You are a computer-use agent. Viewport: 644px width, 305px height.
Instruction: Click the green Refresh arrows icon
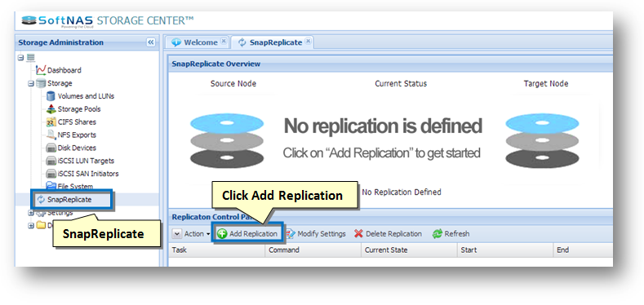point(437,234)
